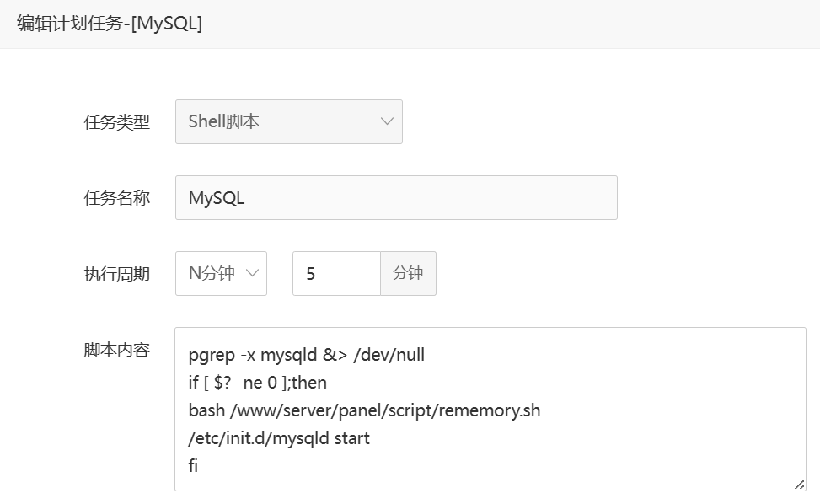Click the 编辑计划任务-[MySQL] dialog title
Image resolution: width=820 pixels, height=504 pixels.
pos(110,24)
